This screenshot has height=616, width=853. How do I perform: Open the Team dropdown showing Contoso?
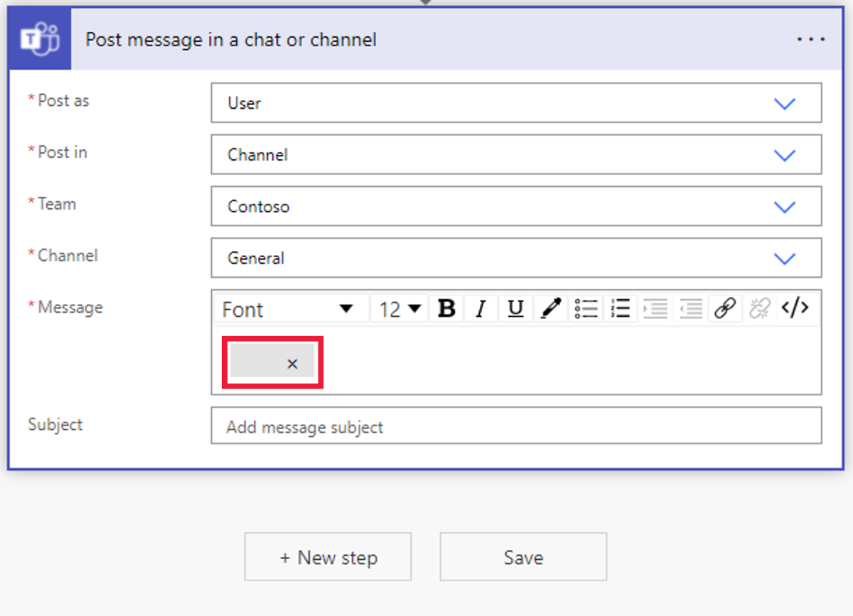point(784,207)
